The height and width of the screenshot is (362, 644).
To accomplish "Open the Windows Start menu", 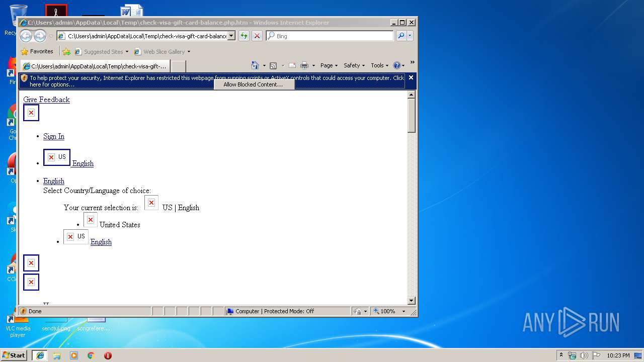I will click(14, 355).
